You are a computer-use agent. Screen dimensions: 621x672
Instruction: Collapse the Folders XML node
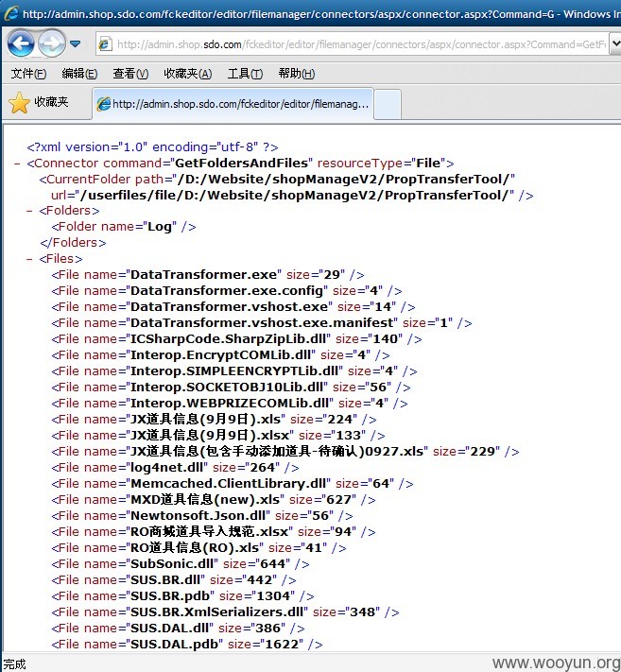[x=29, y=211]
